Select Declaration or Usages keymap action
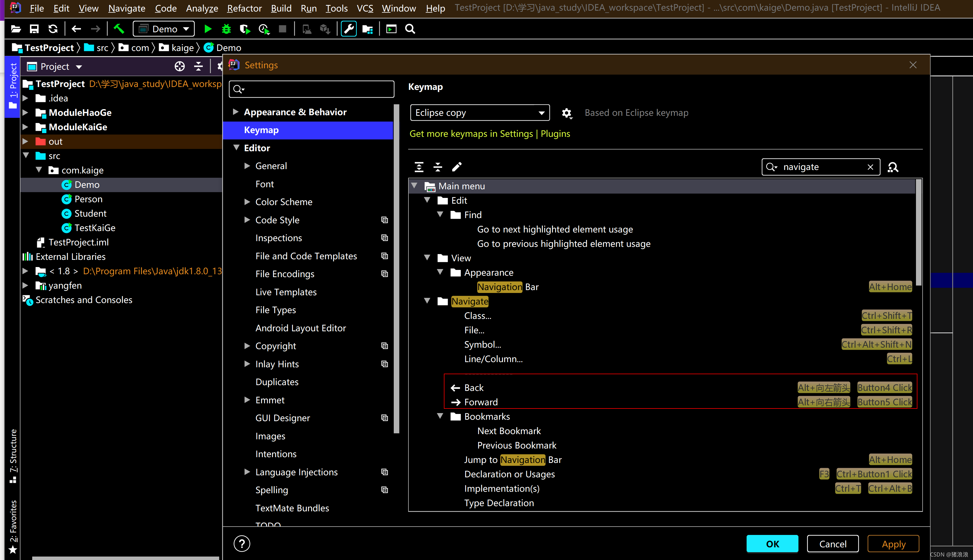This screenshot has height=560, width=973. click(x=509, y=474)
